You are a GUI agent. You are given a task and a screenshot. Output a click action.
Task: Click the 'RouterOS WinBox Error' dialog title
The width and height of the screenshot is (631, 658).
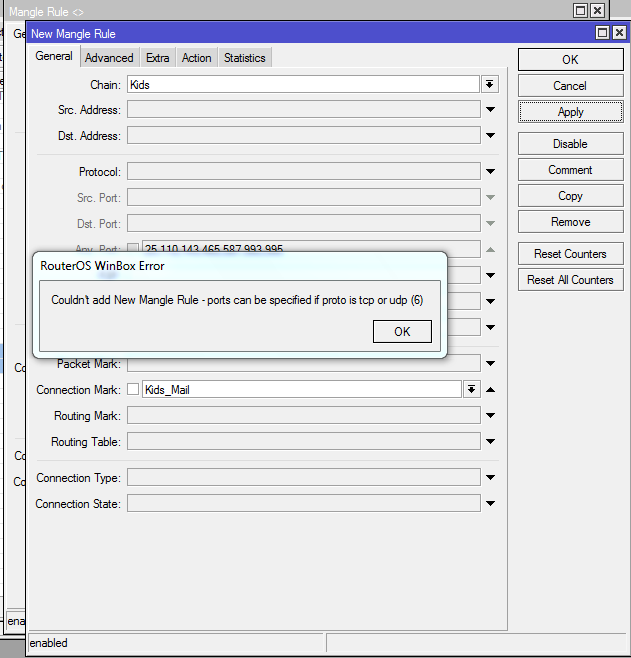coord(102,266)
